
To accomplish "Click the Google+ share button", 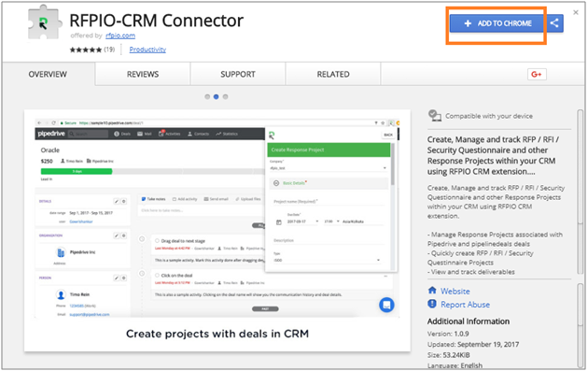I will point(537,75).
